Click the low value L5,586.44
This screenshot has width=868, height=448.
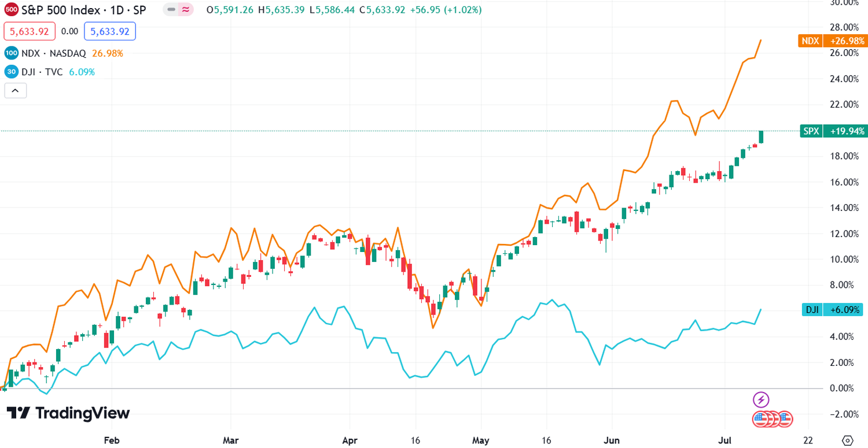click(x=332, y=10)
